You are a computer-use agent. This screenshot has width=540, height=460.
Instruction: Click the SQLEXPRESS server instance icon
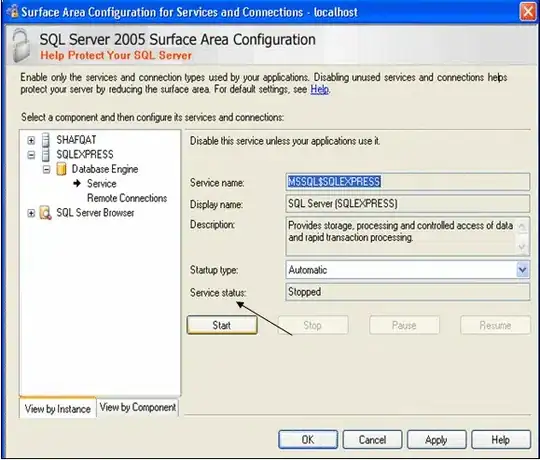point(45,155)
